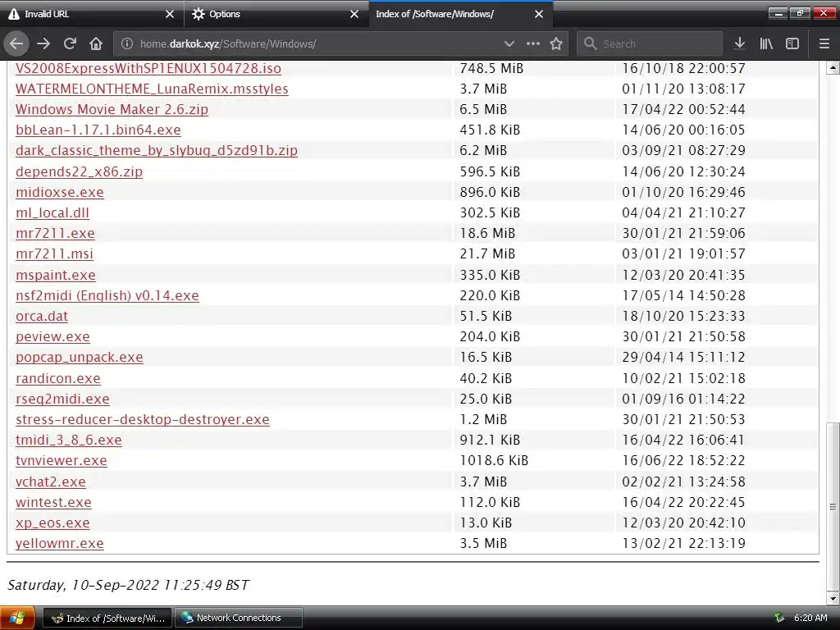Click the randicon.exe link
The image size is (840, 630).
pos(58,379)
